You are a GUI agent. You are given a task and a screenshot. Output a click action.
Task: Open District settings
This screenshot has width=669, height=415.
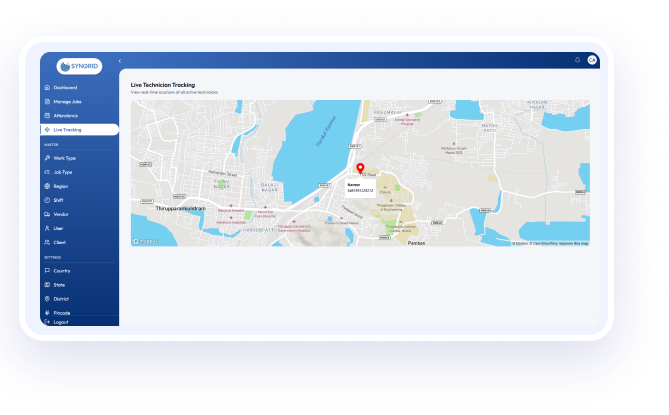[x=61, y=299]
